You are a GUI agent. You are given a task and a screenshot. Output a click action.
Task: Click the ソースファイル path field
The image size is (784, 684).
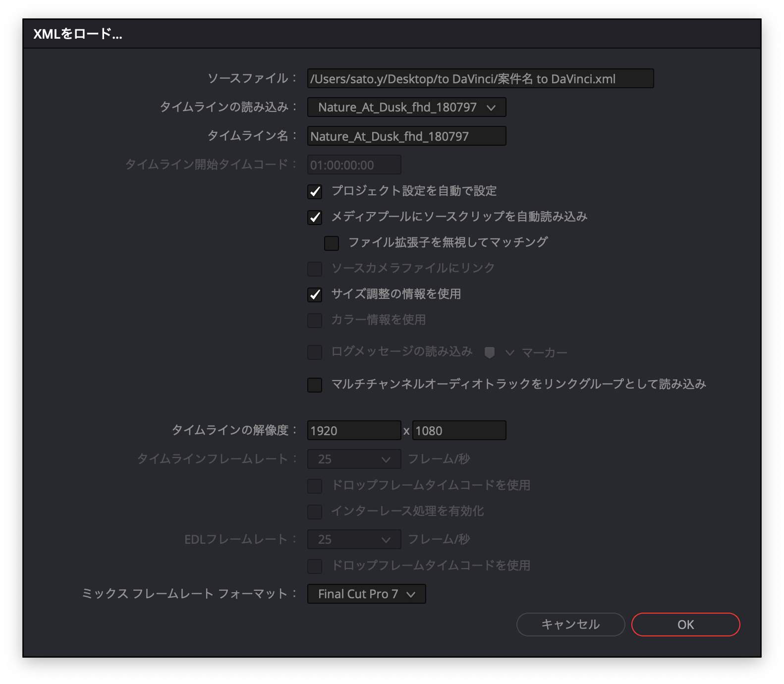click(x=480, y=79)
